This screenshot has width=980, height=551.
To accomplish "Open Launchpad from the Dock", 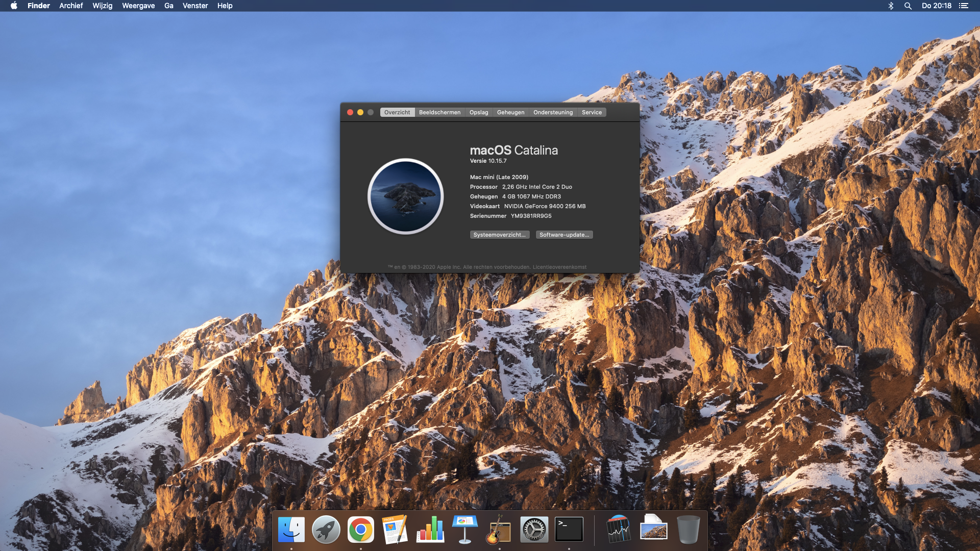I will pos(326,530).
